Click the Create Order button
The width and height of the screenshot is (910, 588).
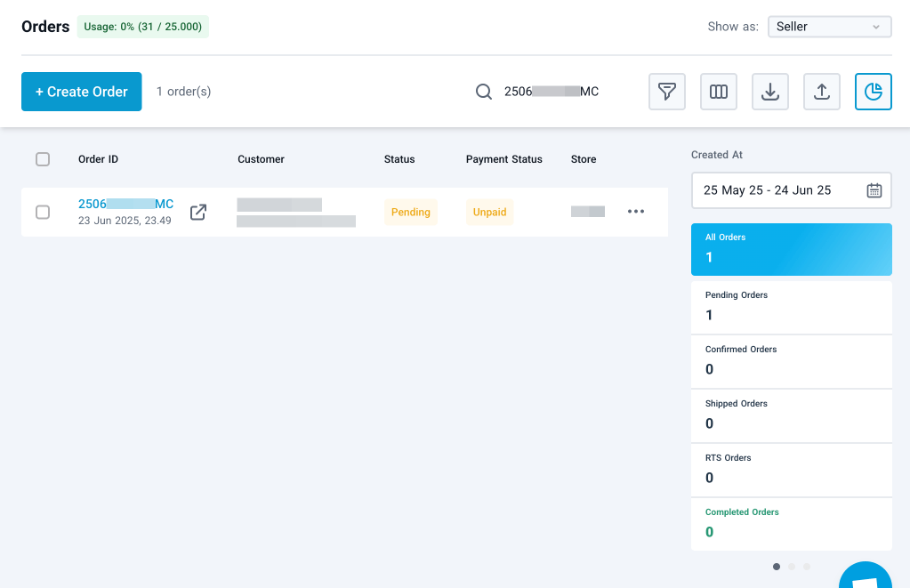(x=82, y=92)
